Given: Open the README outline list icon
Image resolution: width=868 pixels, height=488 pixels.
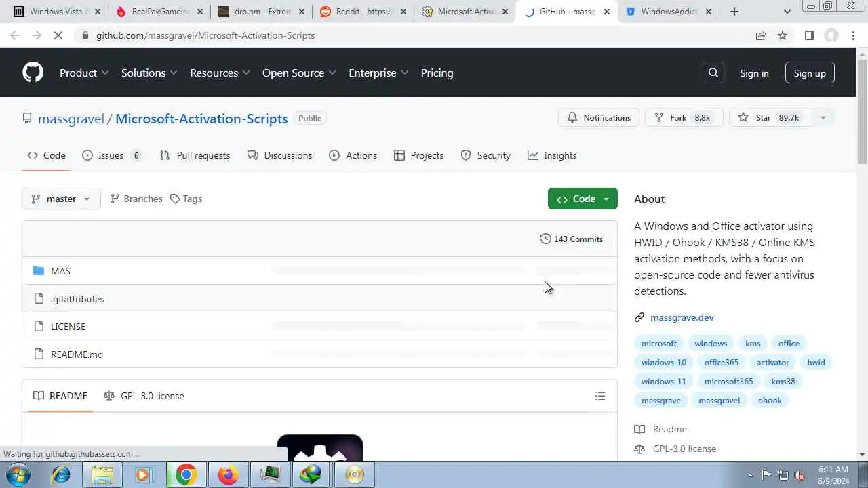Looking at the screenshot, I should point(600,396).
